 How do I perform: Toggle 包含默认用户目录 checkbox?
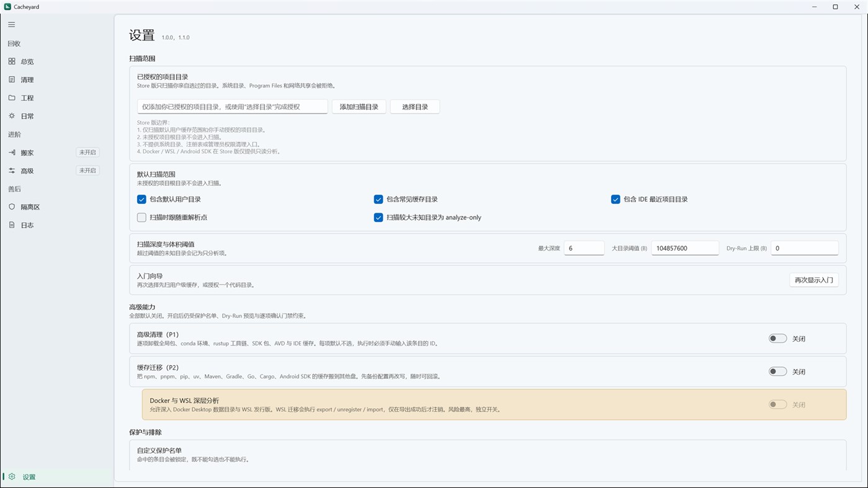pos(141,199)
